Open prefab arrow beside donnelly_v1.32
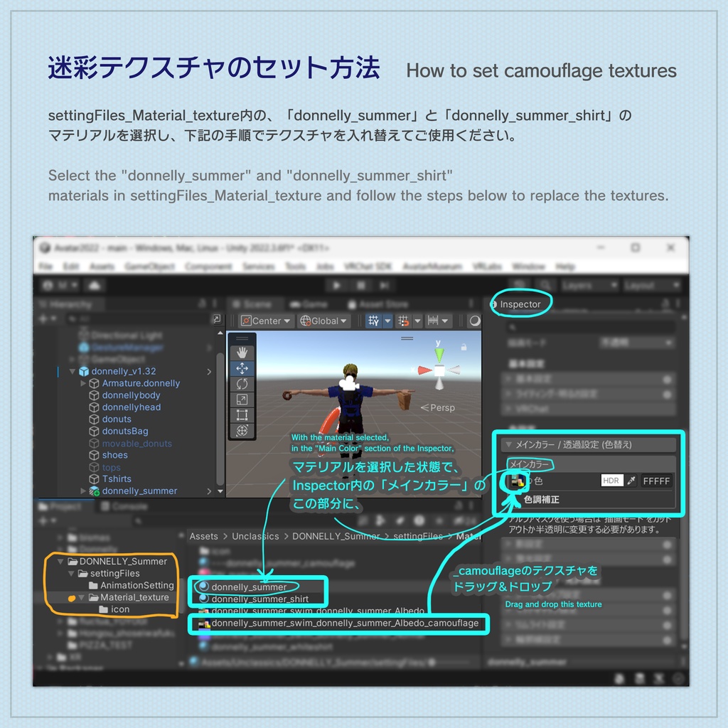 (x=209, y=371)
